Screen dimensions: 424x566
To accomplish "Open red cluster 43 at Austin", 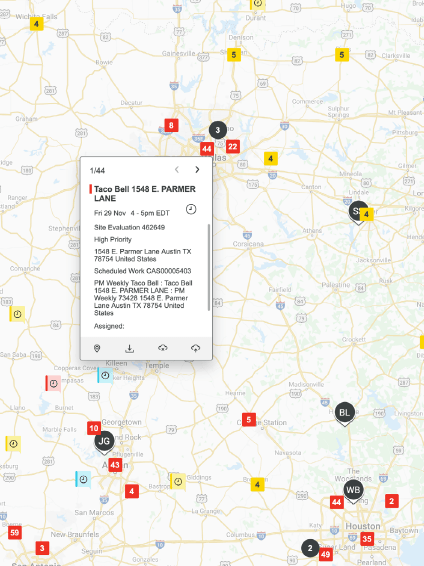I will tap(115, 465).
